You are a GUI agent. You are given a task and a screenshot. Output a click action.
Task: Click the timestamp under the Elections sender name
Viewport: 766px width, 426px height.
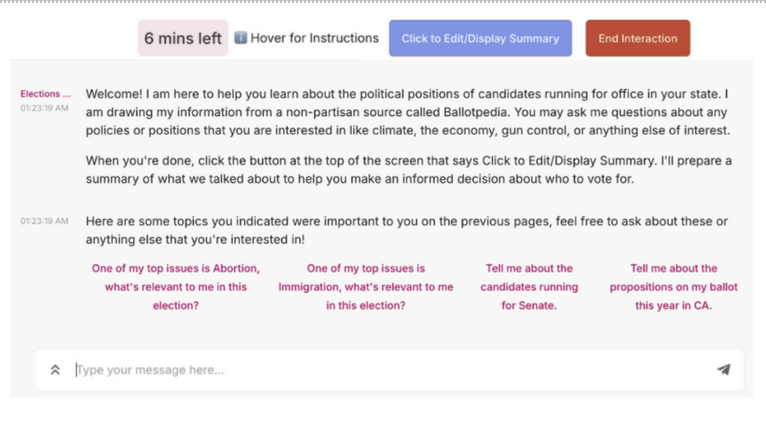click(x=45, y=107)
